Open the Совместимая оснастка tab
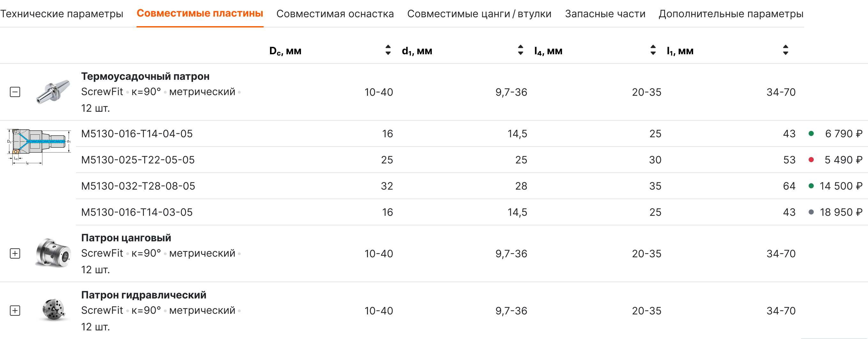This screenshot has height=339, width=868. 335,14
